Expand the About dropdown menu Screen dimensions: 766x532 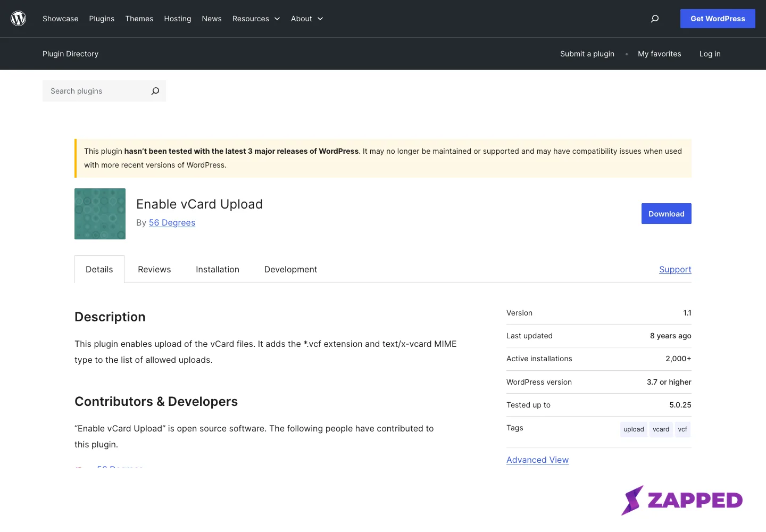(x=307, y=19)
